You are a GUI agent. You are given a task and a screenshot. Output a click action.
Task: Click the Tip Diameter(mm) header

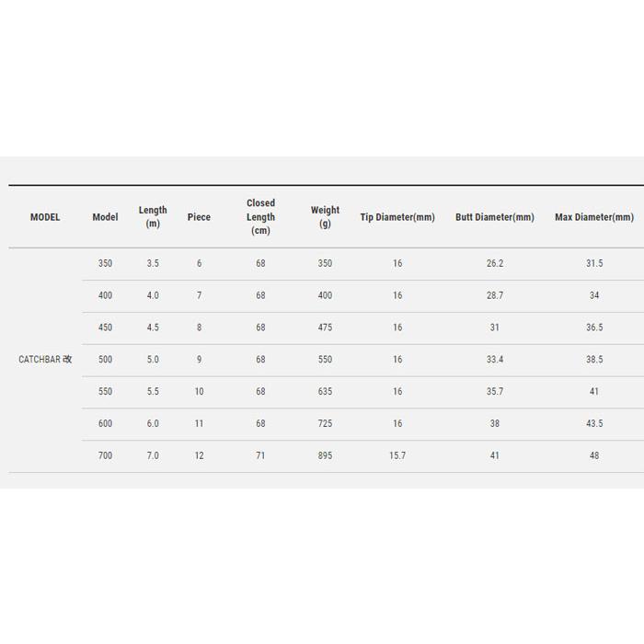(397, 217)
